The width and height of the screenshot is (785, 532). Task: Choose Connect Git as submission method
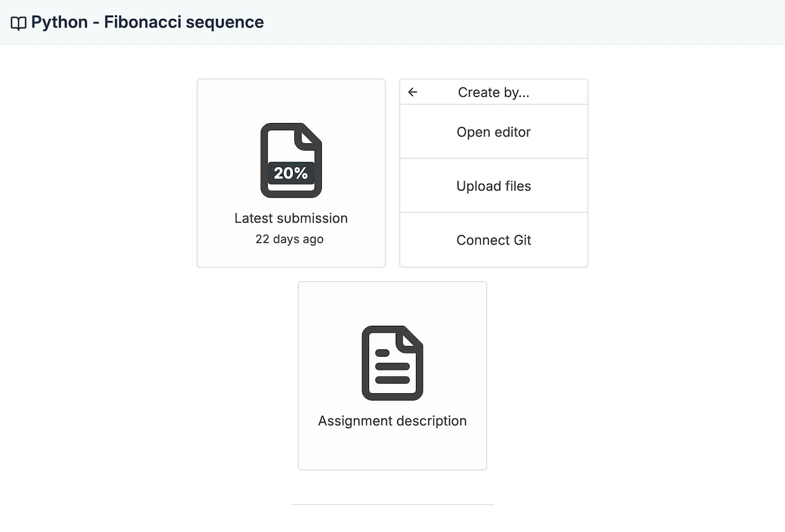click(493, 240)
